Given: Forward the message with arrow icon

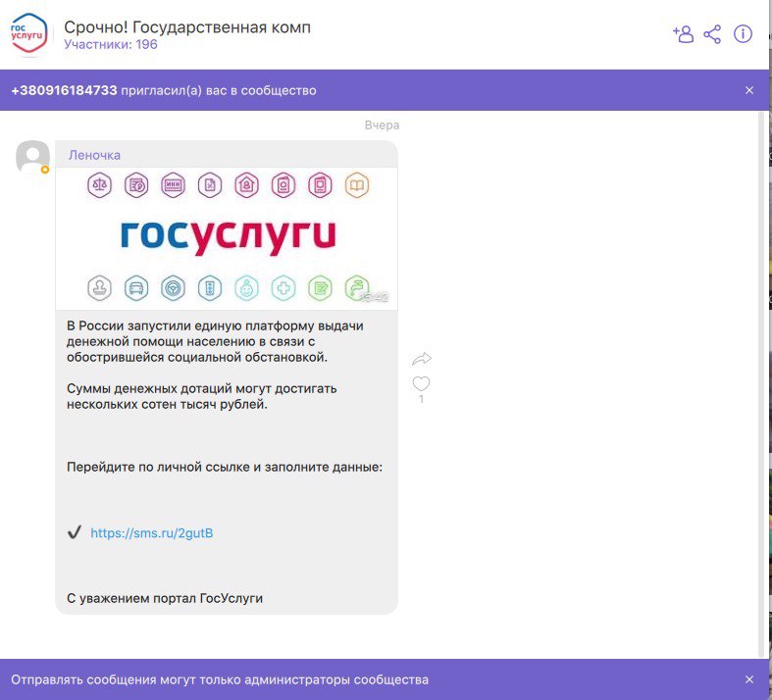Looking at the screenshot, I should (x=422, y=359).
